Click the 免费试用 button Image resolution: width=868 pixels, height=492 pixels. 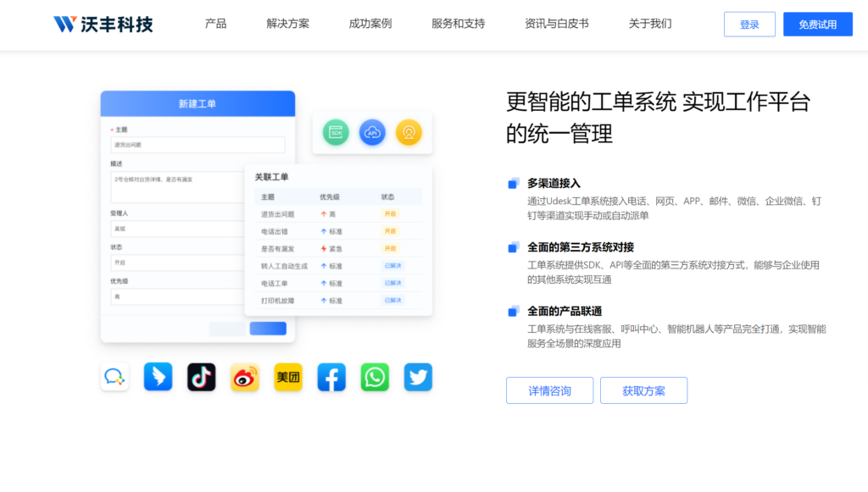tap(817, 24)
